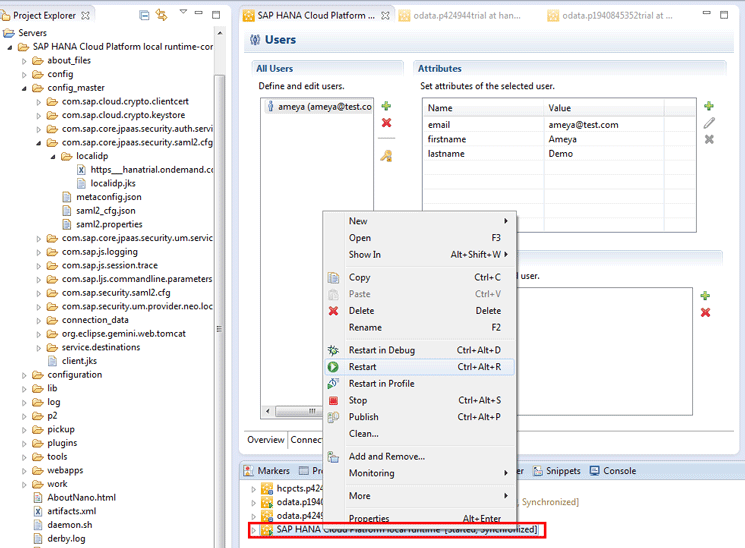
Task: Click the Demo lastname value cell
Action: pos(561,154)
